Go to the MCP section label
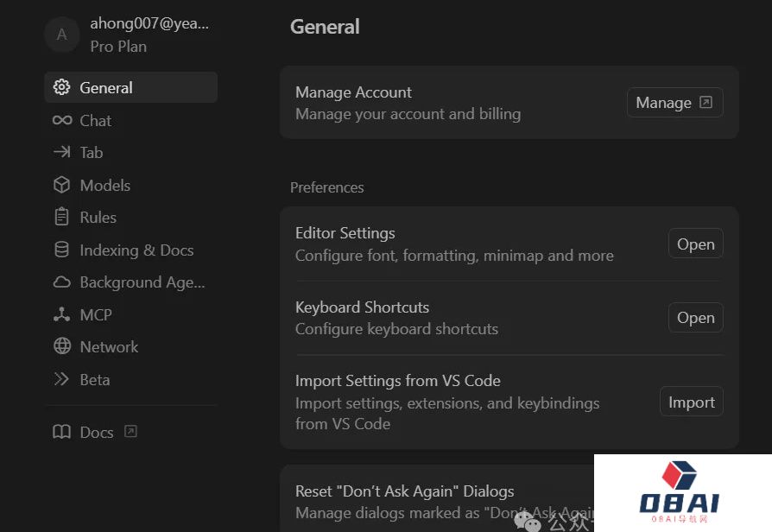The height and width of the screenshot is (532, 772). (96, 314)
